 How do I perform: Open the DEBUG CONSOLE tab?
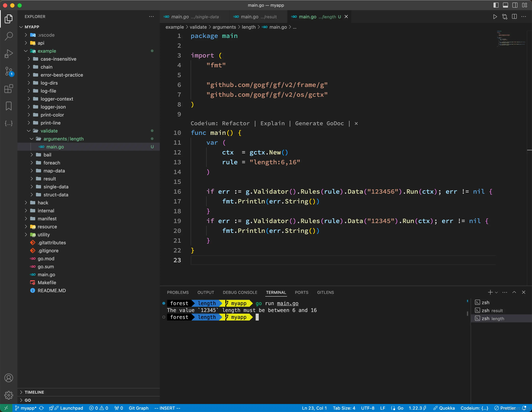pyautogui.click(x=240, y=292)
